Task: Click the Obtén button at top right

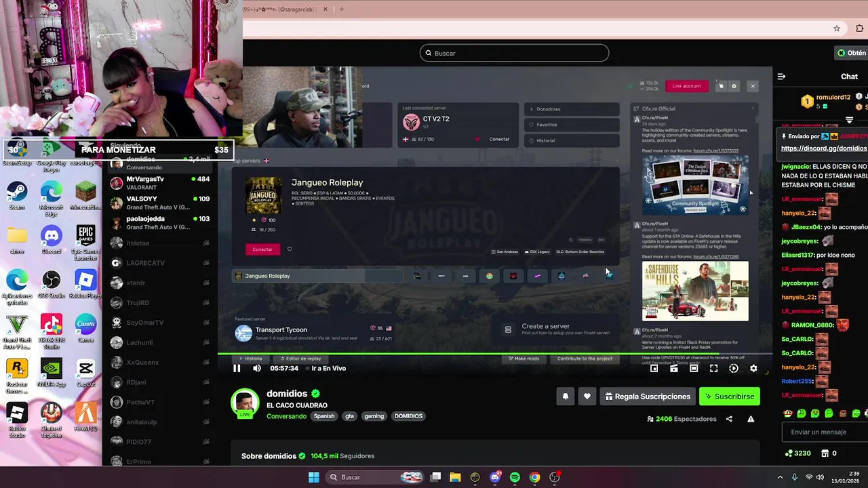Action: click(x=852, y=53)
